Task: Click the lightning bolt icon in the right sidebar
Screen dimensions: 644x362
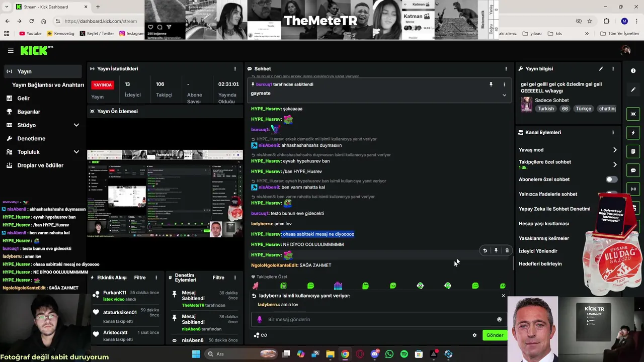Action: click(633, 133)
